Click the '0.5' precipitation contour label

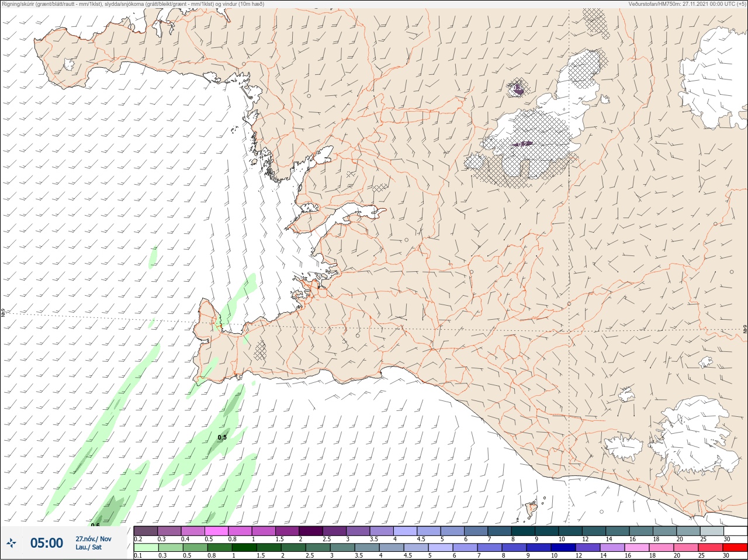tap(222, 437)
